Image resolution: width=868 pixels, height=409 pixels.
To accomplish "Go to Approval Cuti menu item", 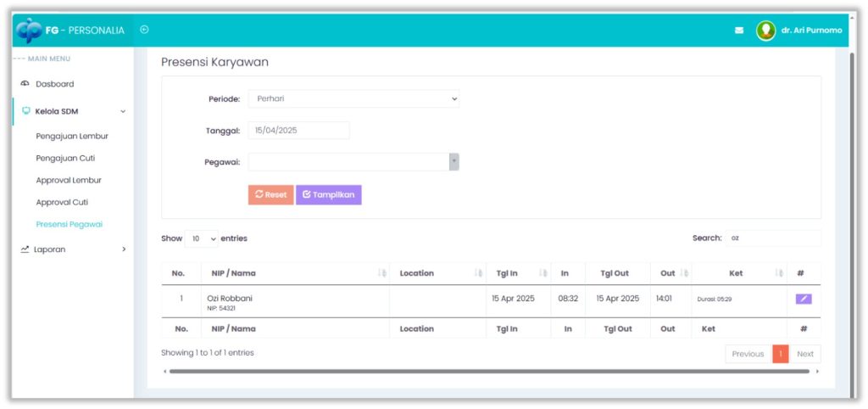I will pyautogui.click(x=62, y=202).
